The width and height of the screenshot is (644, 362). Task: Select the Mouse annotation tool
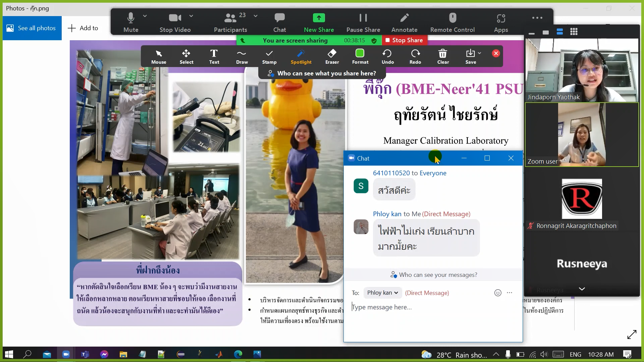pos(159,56)
